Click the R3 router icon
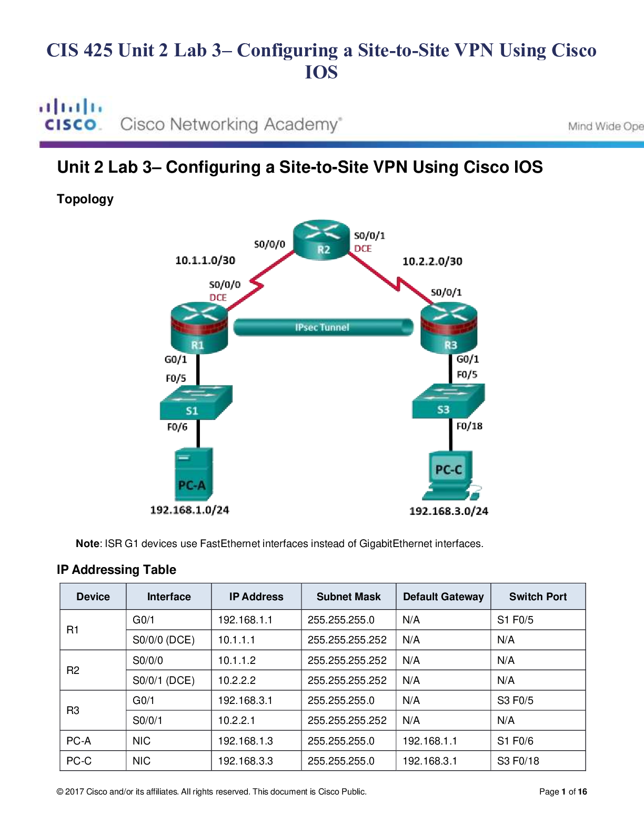Screen dimensions: 644x834 coord(449,327)
